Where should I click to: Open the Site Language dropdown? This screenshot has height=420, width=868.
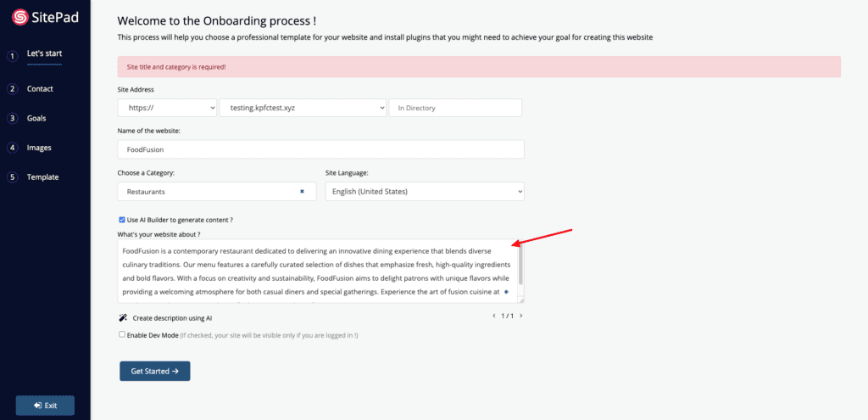pos(425,192)
